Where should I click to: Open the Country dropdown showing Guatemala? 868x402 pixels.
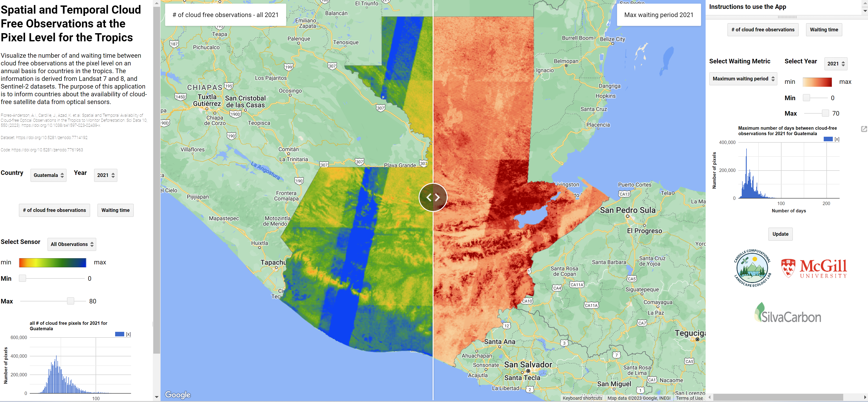point(48,175)
